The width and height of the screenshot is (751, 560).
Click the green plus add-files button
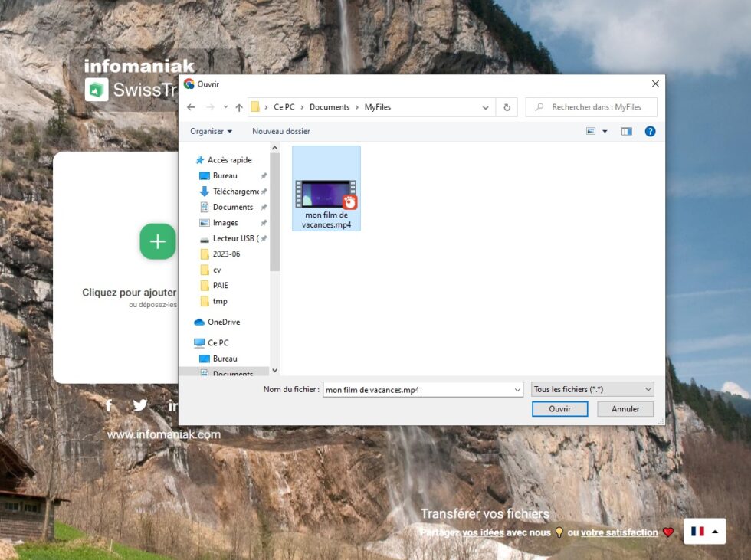157,242
